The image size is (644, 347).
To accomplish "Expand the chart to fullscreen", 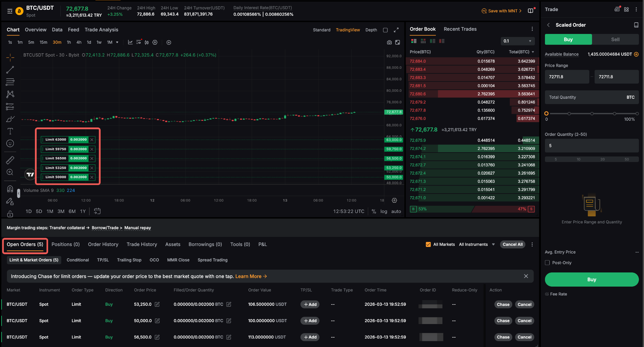I will click(x=396, y=30).
